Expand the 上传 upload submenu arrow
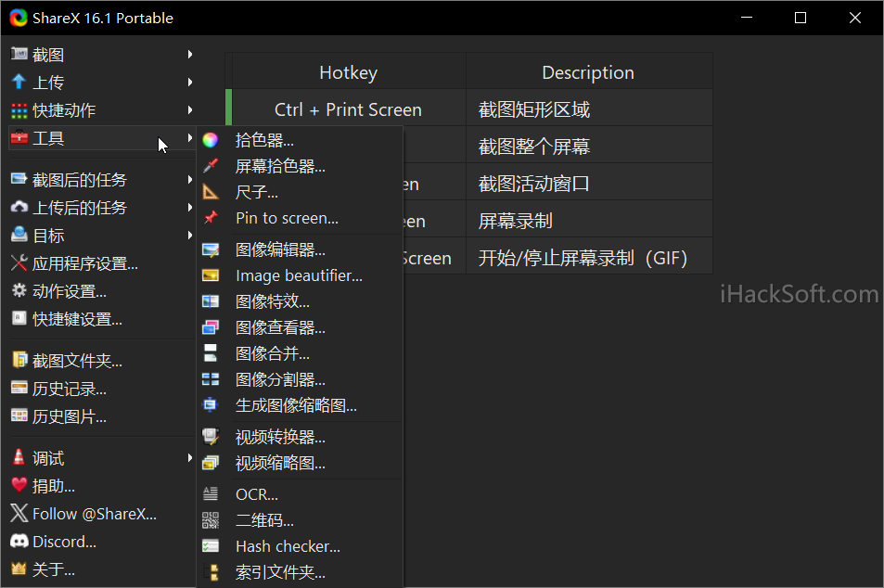This screenshot has width=884, height=588. point(190,82)
